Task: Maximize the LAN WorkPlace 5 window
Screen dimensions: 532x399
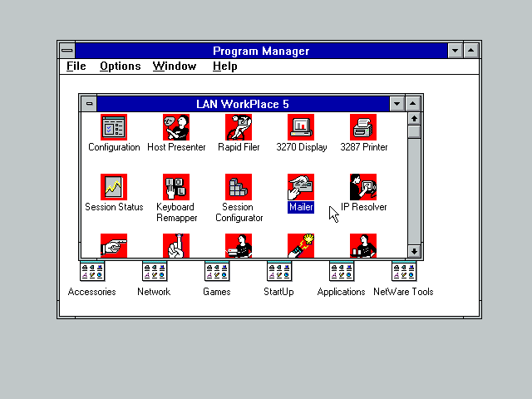Action: pos(412,104)
